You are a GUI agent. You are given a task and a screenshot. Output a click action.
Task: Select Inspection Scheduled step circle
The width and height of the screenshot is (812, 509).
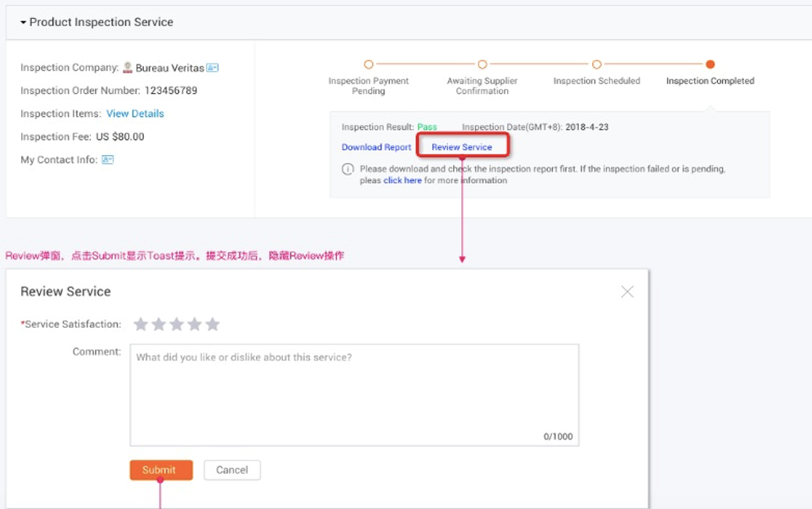597,65
